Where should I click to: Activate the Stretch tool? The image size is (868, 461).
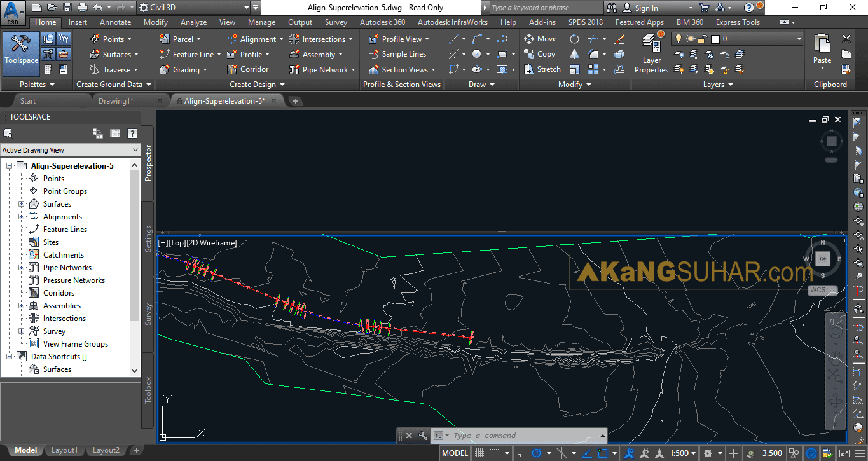(x=542, y=69)
